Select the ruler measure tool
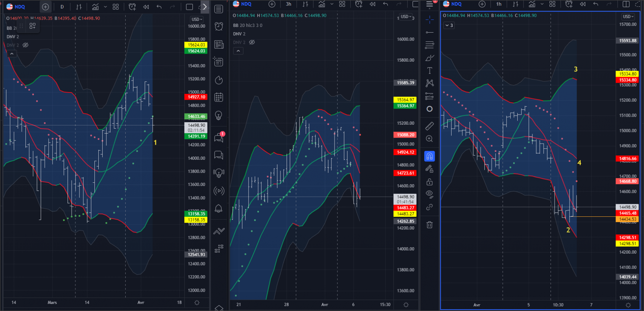The image size is (644, 311). [x=429, y=126]
